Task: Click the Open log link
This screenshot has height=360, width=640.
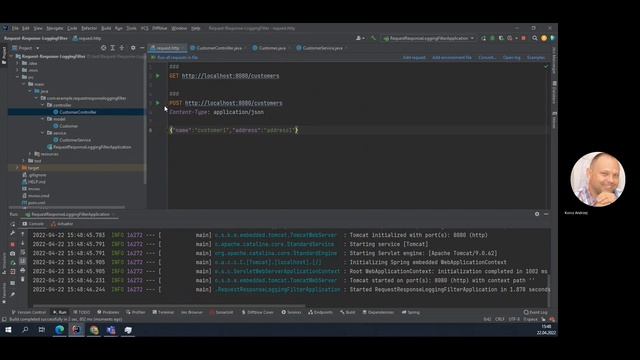Action: click(x=511, y=58)
